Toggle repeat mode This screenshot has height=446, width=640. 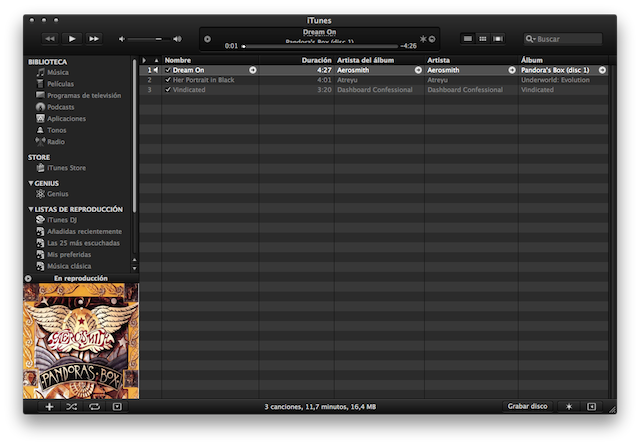pyautogui.click(x=94, y=407)
